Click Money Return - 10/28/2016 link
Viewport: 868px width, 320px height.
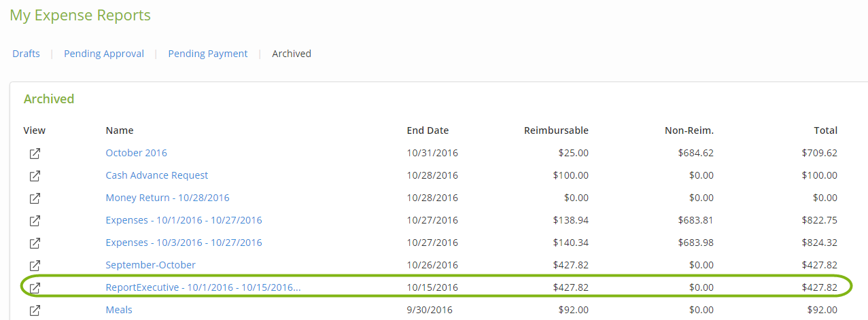[x=167, y=198]
